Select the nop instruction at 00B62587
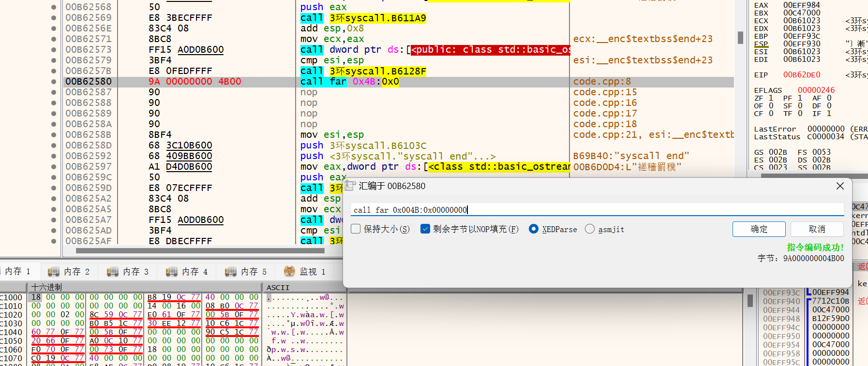This screenshot has height=366, width=868. (x=309, y=92)
